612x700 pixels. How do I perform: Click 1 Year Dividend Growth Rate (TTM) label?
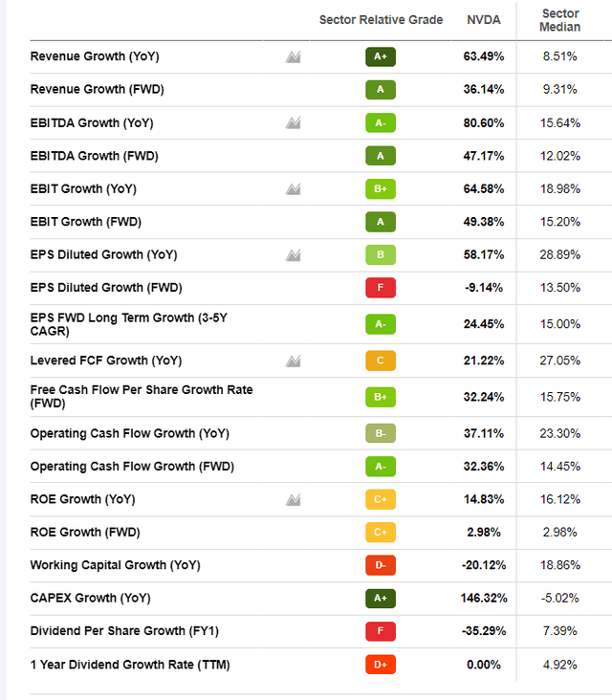pyautogui.click(x=130, y=664)
